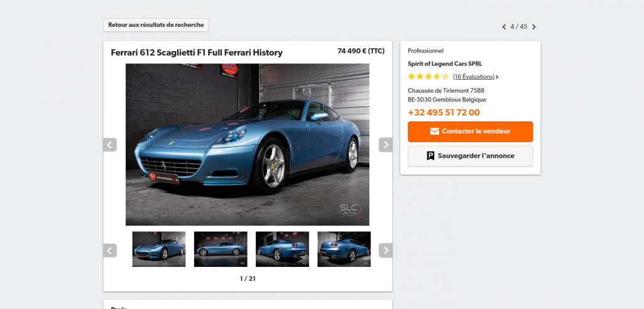Click the phone number +32 495 51 72 00
This screenshot has width=644, height=309.
(x=444, y=112)
